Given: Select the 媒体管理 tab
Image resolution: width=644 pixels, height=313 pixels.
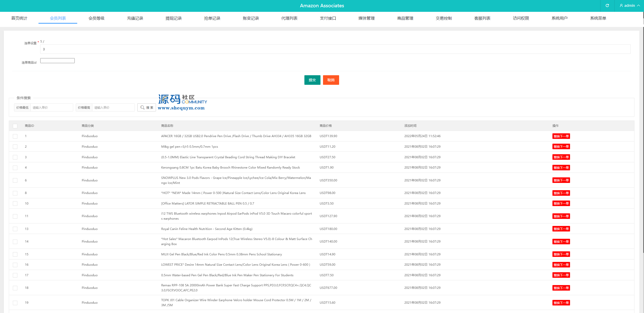Looking at the screenshot, I should [367, 18].
